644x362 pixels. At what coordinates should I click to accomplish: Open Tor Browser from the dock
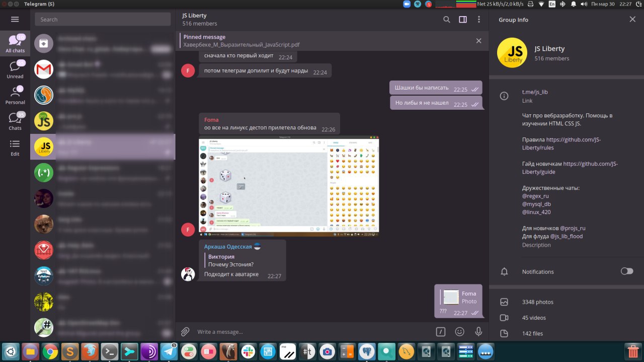pos(149,351)
